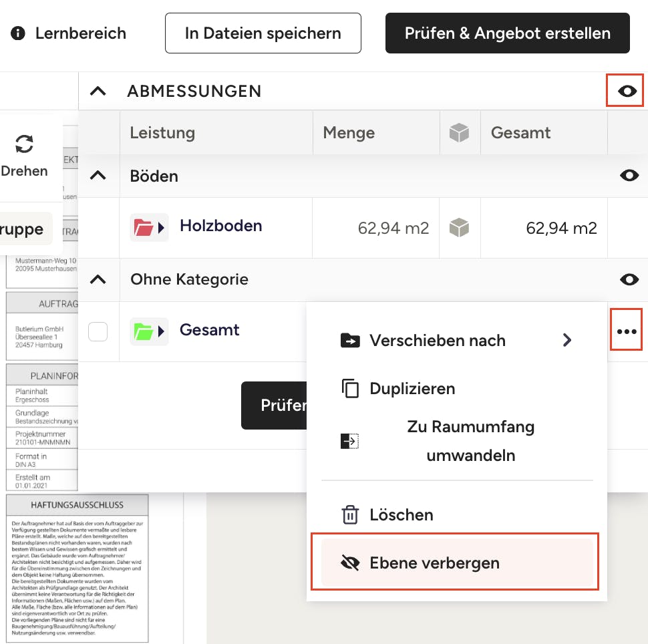
Task: Toggle visibility of ABMESSUNGEN section
Action: click(627, 91)
